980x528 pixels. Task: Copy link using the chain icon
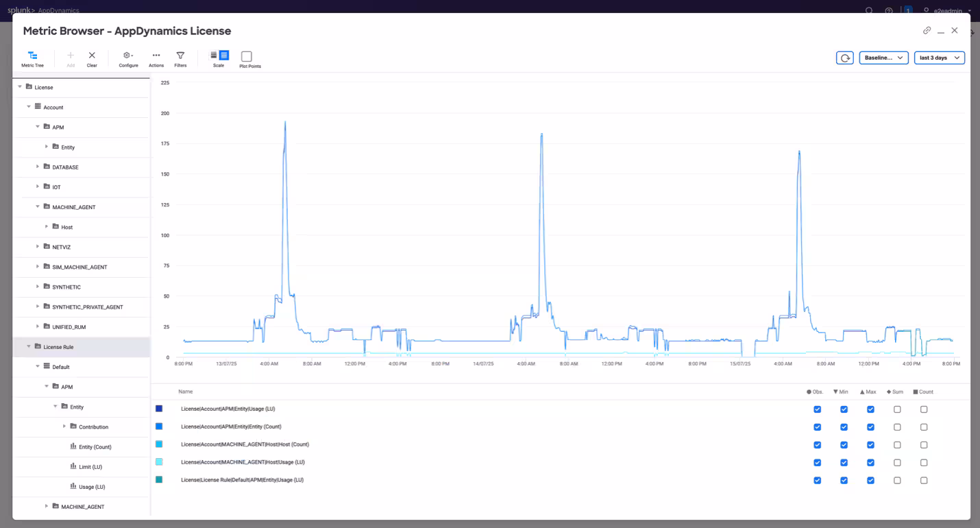click(927, 30)
